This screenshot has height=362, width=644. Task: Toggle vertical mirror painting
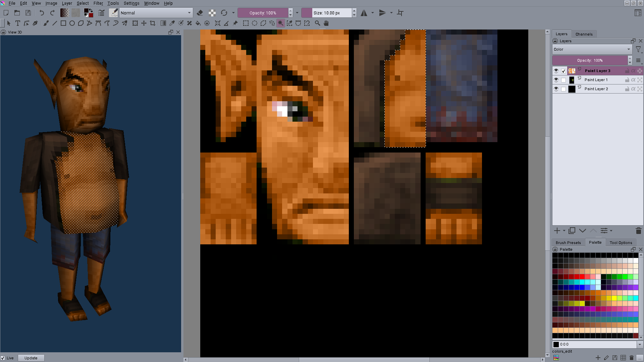(x=382, y=13)
